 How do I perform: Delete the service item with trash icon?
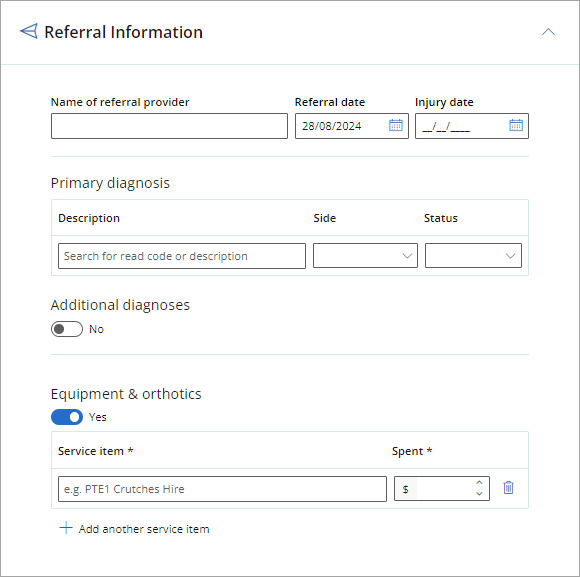[509, 487]
